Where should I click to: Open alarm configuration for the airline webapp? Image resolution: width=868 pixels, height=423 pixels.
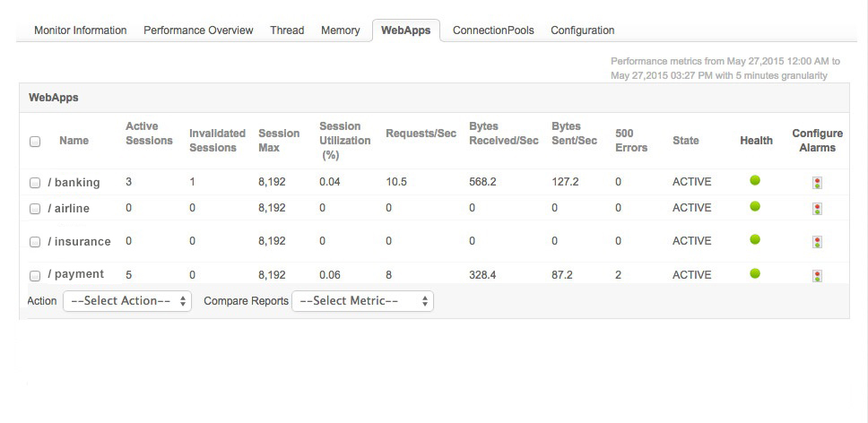tap(817, 209)
